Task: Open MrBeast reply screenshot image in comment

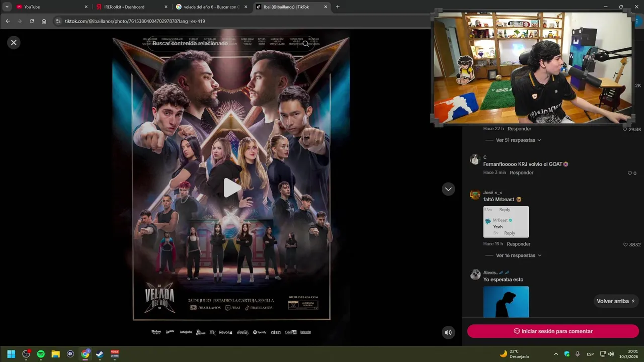Action: click(x=506, y=222)
